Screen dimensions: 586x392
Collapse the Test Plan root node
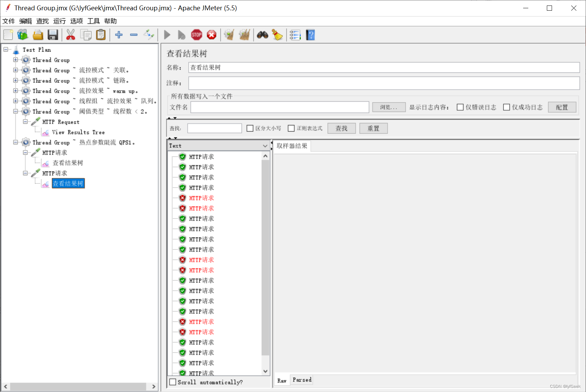tap(6, 49)
